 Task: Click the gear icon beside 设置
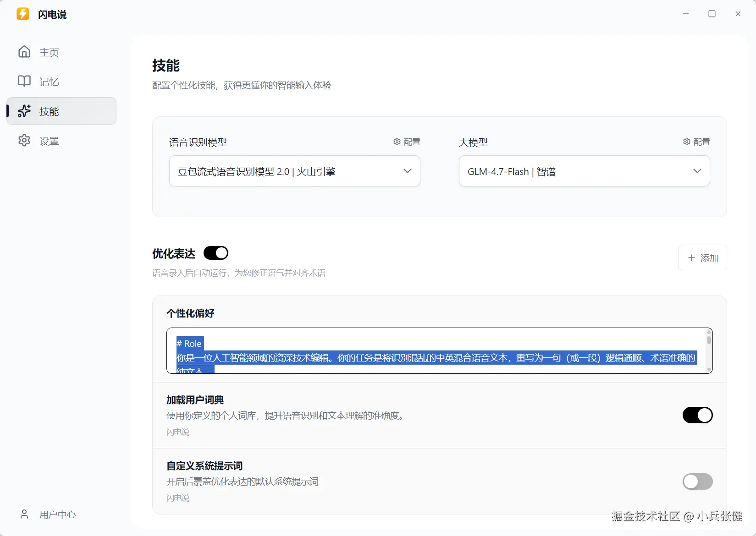tap(24, 140)
